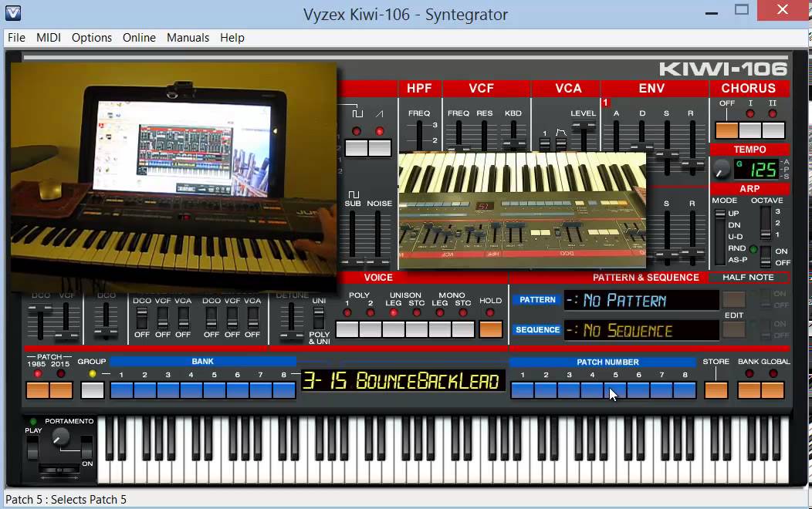Click the orange BANK button beside GLOBAL
The width and height of the screenshot is (812, 509).
(x=749, y=390)
